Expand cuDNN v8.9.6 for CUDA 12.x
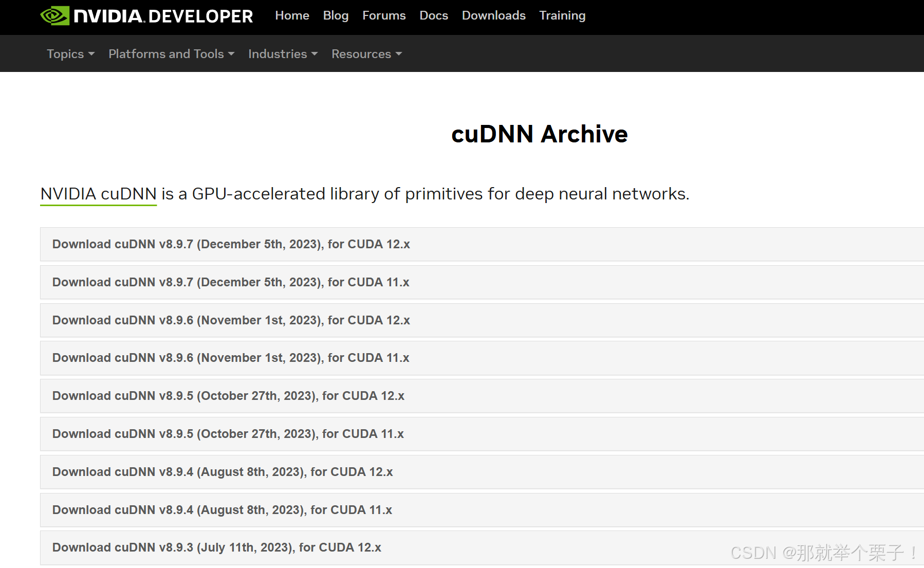 pyautogui.click(x=482, y=320)
